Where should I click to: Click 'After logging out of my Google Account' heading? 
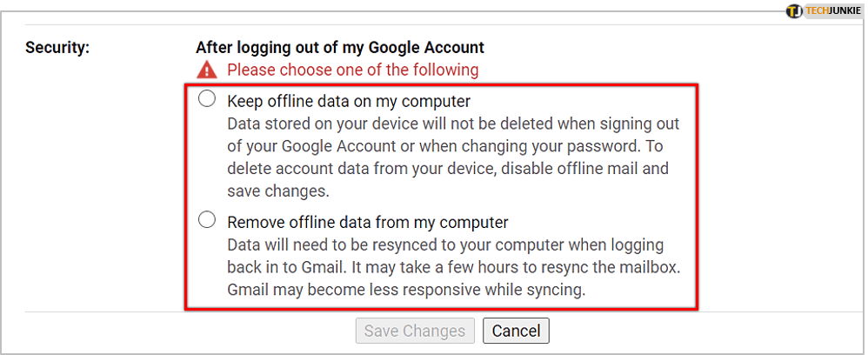pyautogui.click(x=339, y=47)
